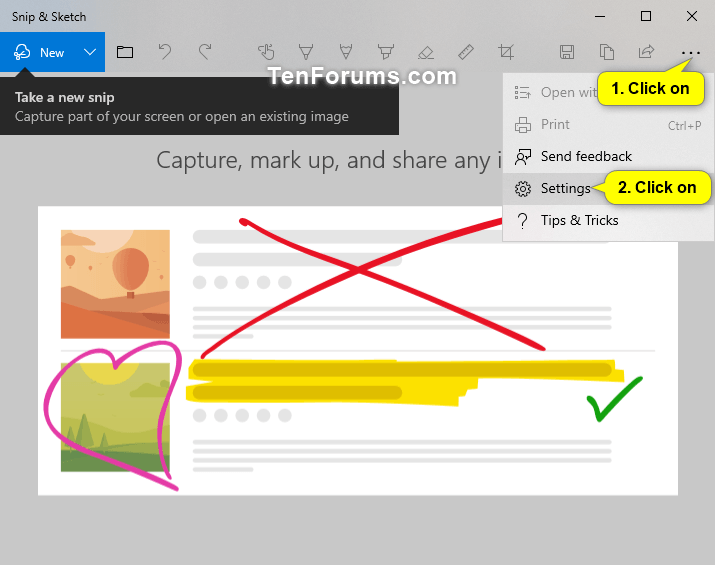Click the Redo icon

tap(205, 52)
